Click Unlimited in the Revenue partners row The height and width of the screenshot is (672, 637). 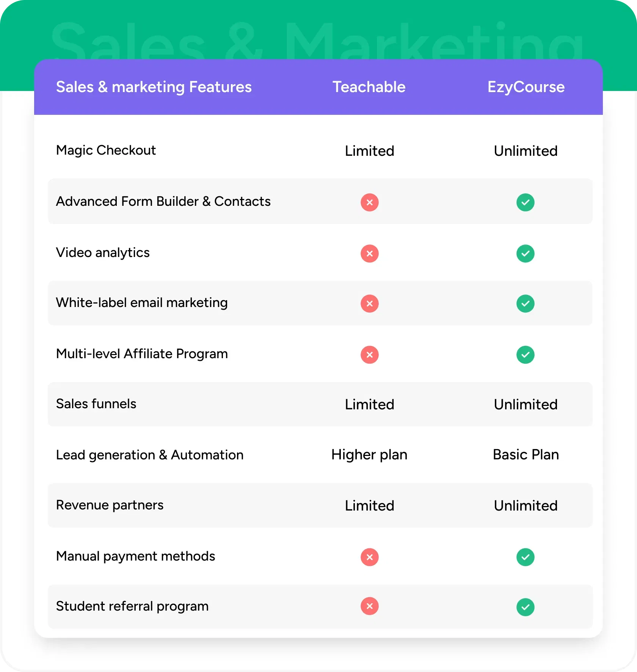tap(526, 506)
